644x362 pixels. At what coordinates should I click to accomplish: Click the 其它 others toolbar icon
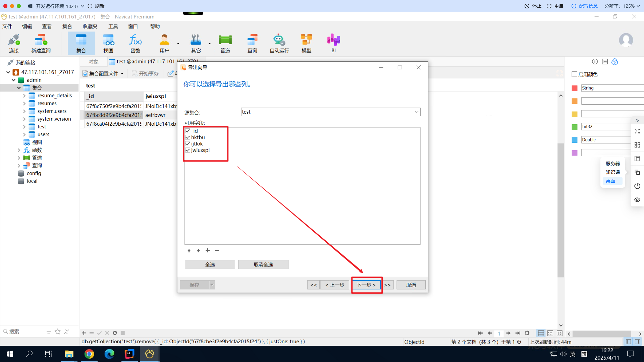point(196,44)
